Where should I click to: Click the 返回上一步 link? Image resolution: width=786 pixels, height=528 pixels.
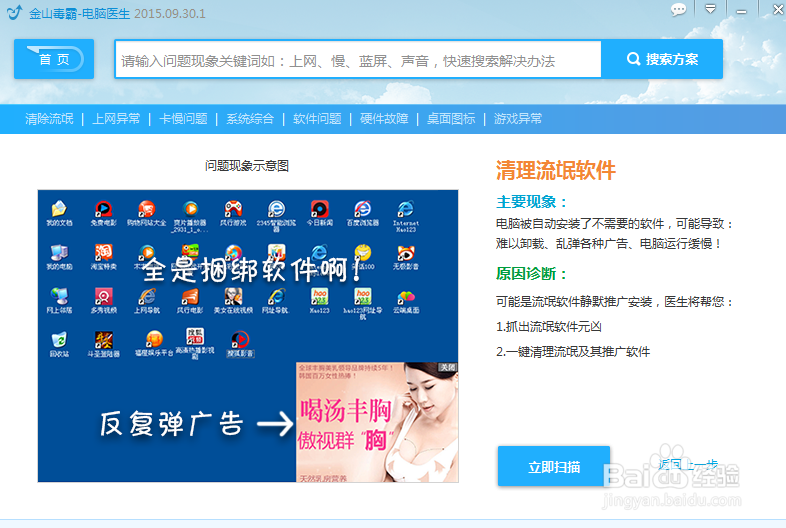pyautogui.click(x=688, y=465)
